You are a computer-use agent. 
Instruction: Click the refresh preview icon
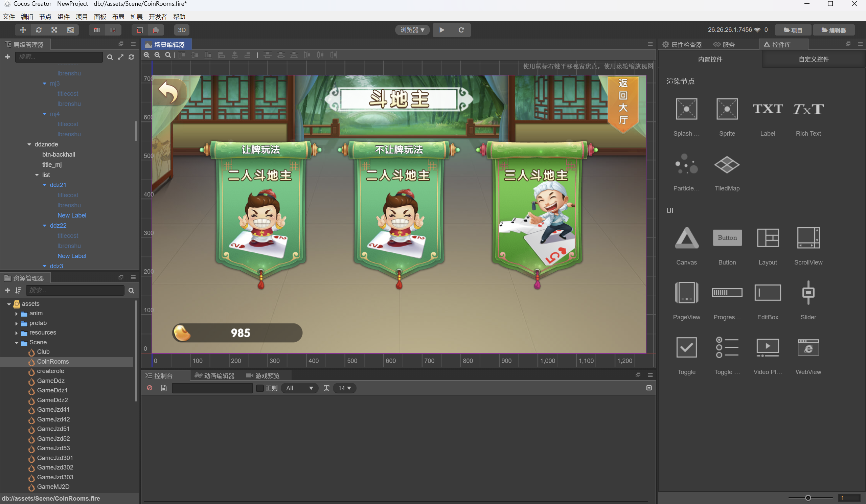coord(461,30)
